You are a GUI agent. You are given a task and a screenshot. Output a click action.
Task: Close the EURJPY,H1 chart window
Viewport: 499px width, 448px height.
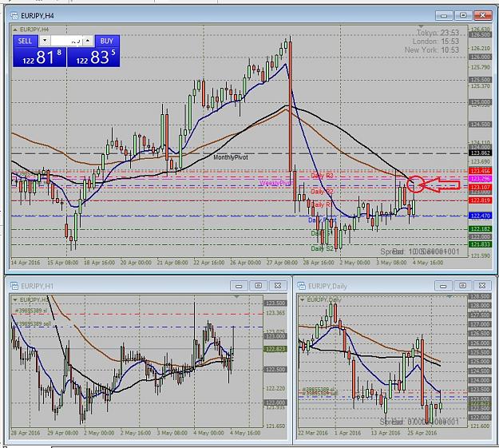click(278, 286)
